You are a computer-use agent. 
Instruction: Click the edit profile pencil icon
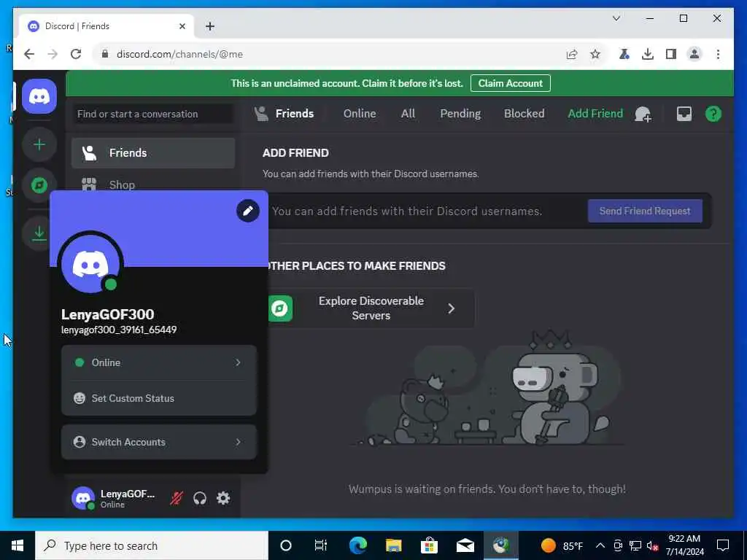(x=248, y=211)
